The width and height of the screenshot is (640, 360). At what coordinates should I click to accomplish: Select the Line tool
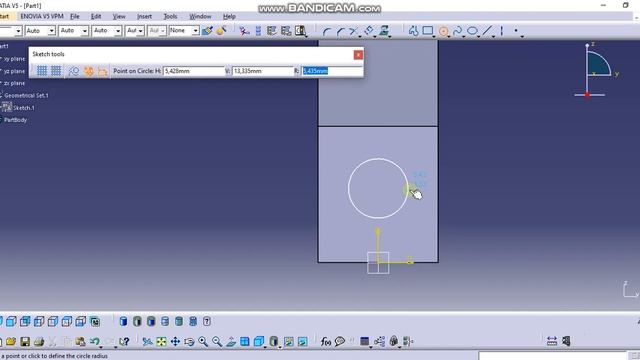[487, 31]
